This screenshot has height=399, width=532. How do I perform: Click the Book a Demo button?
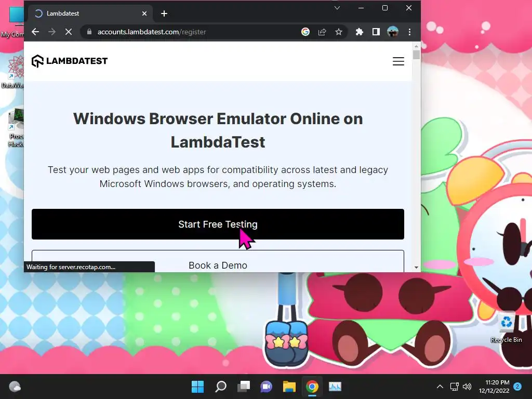point(218,261)
